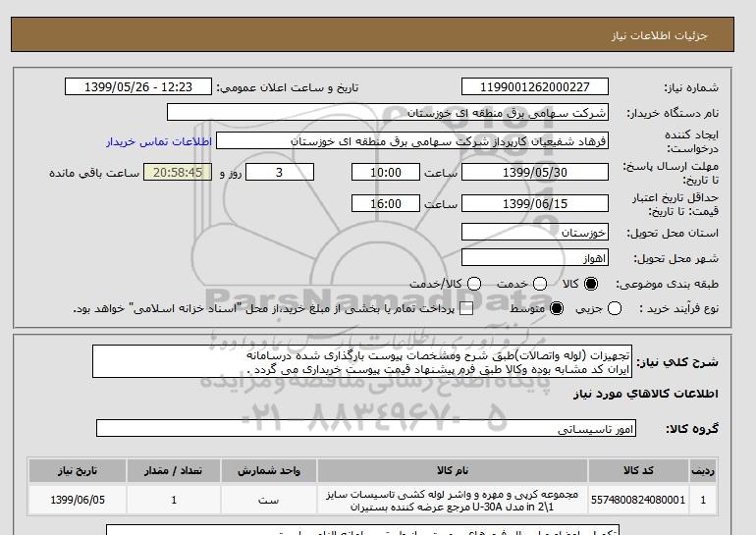The width and height of the screenshot is (756, 535).
Task: Click the شرح کلی نیاز label
Action: point(677,362)
